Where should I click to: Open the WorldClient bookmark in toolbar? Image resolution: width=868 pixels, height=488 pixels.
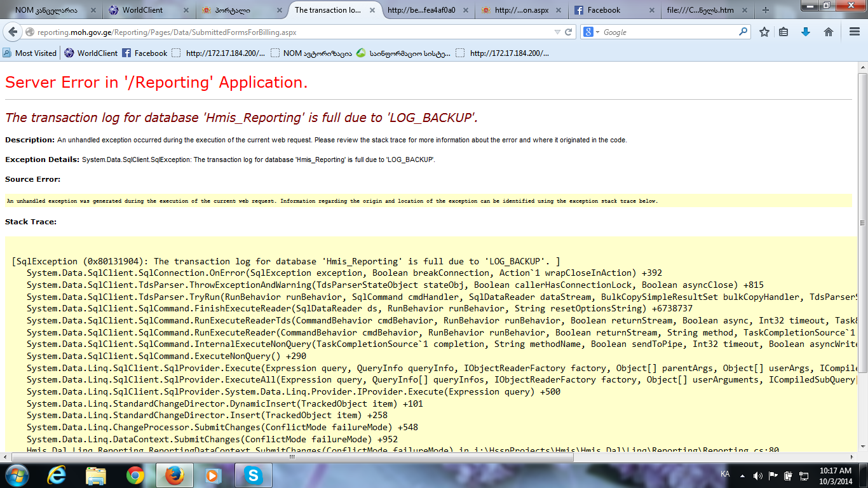point(92,53)
